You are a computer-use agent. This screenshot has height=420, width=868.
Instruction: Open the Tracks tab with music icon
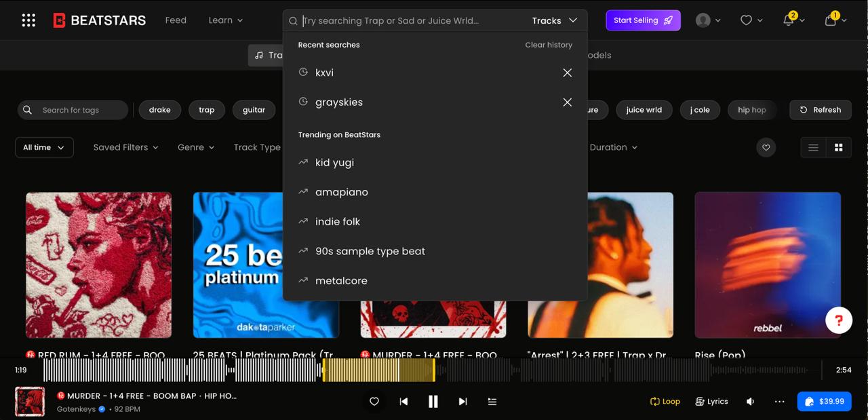pyautogui.click(x=267, y=56)
